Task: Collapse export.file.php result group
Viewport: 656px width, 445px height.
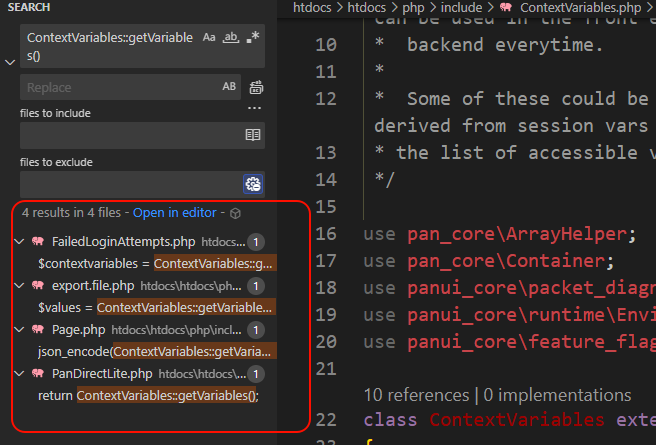Action: pos(20,285)
